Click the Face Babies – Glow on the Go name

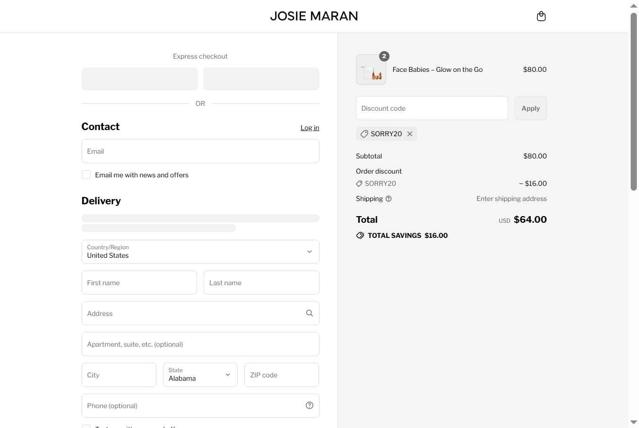pos(437,70)
